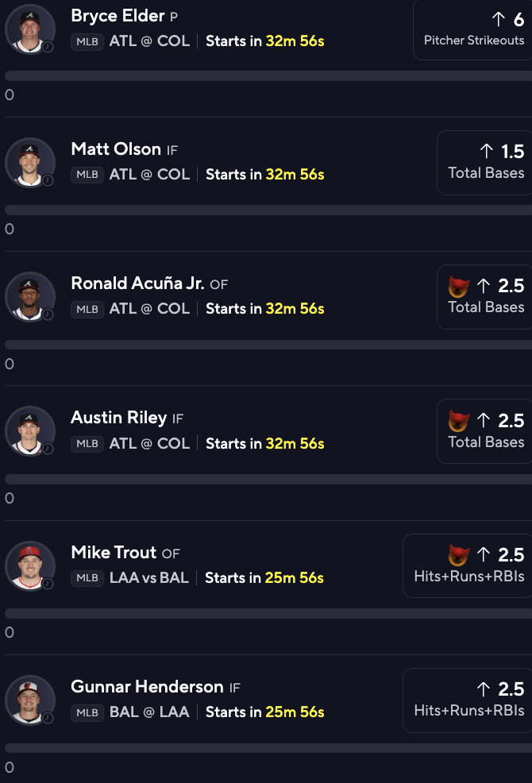Click the demon icon on Mike Trout's pick
This screenshot has width=532, height=783.
tap(459, 555)
